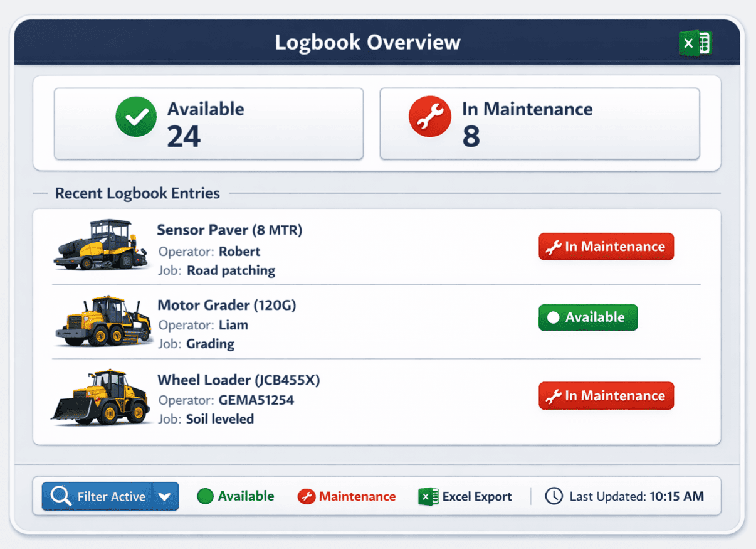Click the red wrench In Maintenance icon
Image resolution: width=756 pixels, height=549 pixels.
click(429, 117)
